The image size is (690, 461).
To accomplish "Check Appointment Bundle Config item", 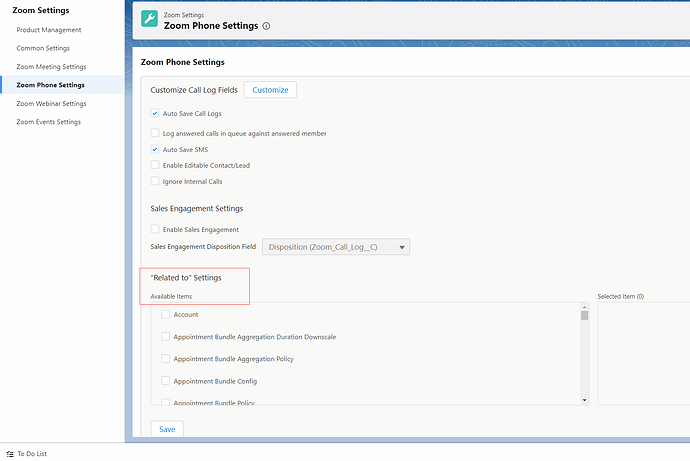I will point(165,381).
